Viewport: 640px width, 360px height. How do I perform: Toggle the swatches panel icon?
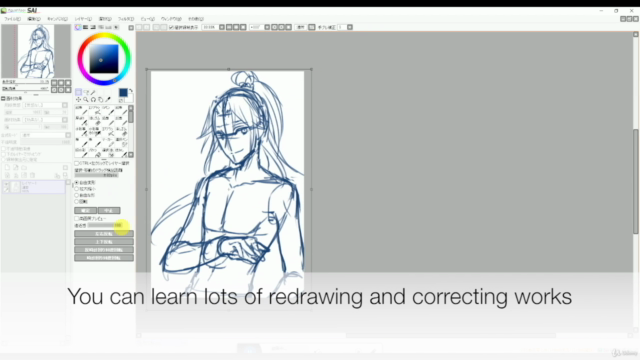(109, 27)
